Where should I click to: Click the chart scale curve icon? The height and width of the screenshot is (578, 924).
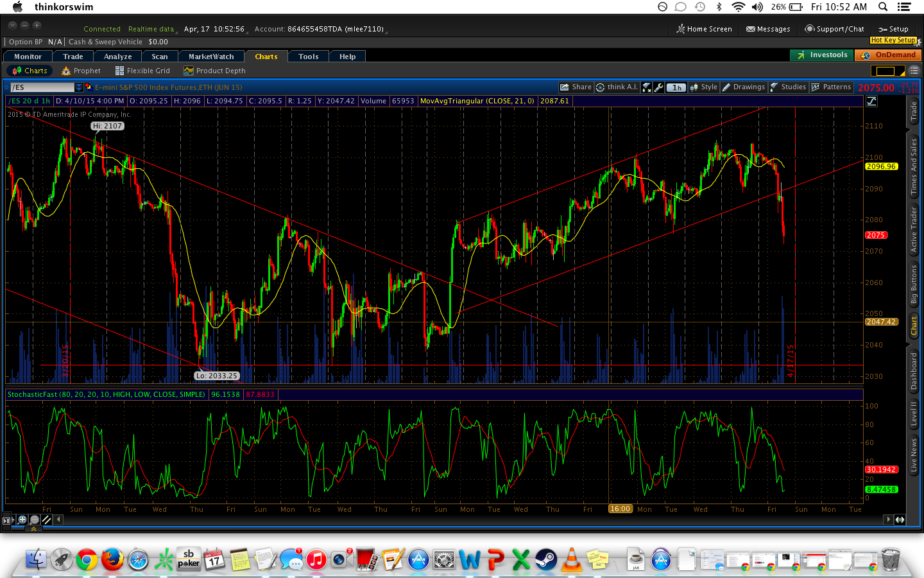click(x=871, y=101)
